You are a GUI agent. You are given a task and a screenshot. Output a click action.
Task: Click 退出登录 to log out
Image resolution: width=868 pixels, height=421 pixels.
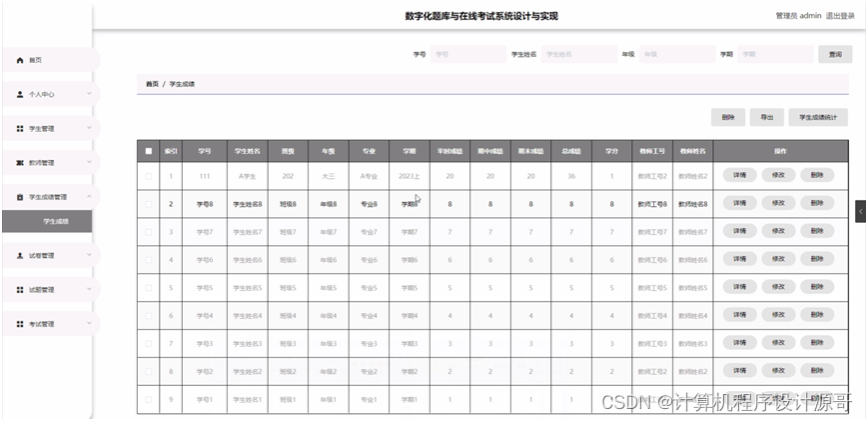(x=840, y=16)
